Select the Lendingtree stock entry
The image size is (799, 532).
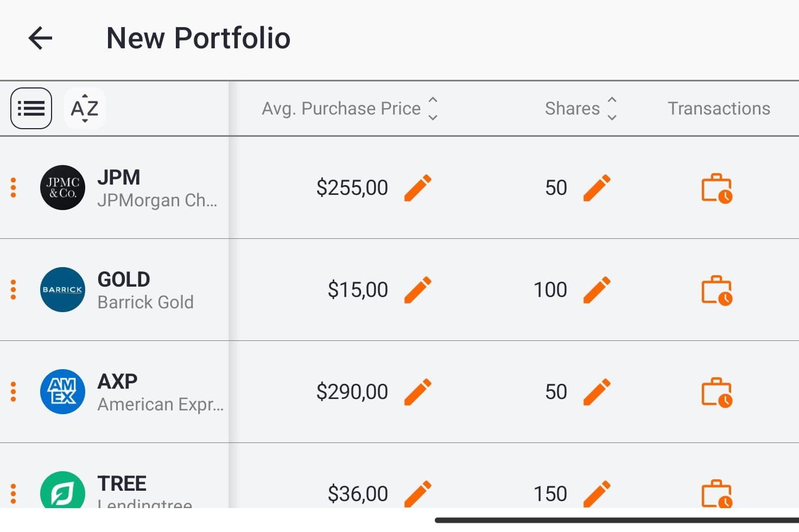[x=122, y=486]
